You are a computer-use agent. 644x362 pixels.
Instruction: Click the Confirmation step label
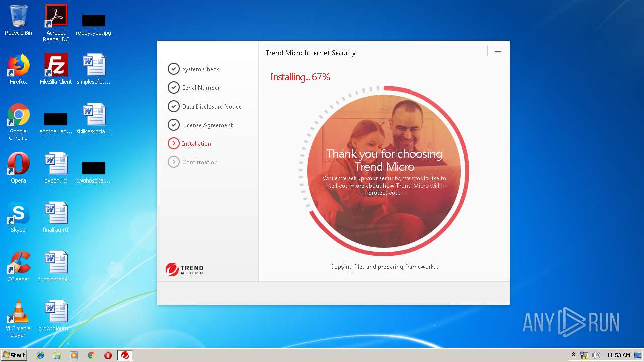pyautogui.click(x=200, y=162)
